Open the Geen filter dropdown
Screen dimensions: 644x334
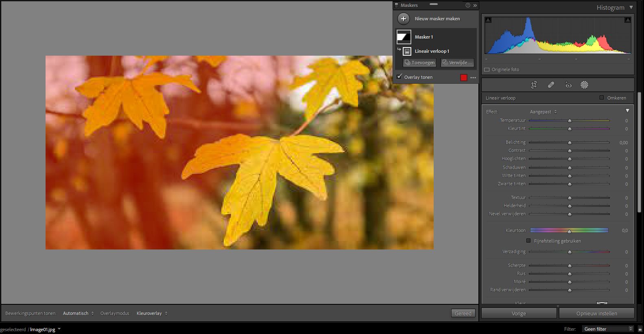click(608, 329)
